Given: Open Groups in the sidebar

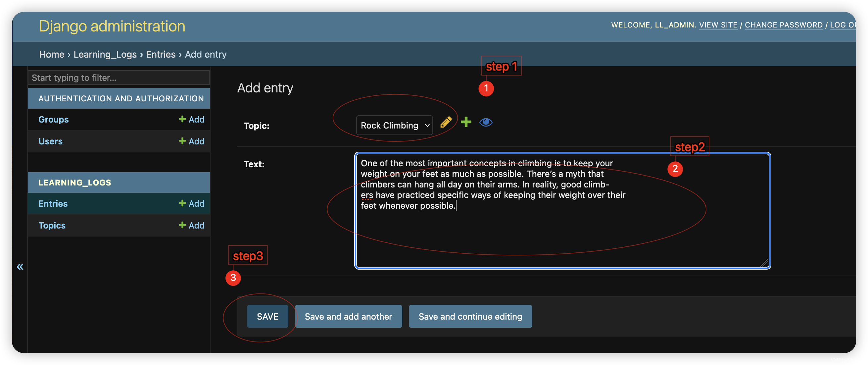Looking at the screenshot, I should [53, 119].
